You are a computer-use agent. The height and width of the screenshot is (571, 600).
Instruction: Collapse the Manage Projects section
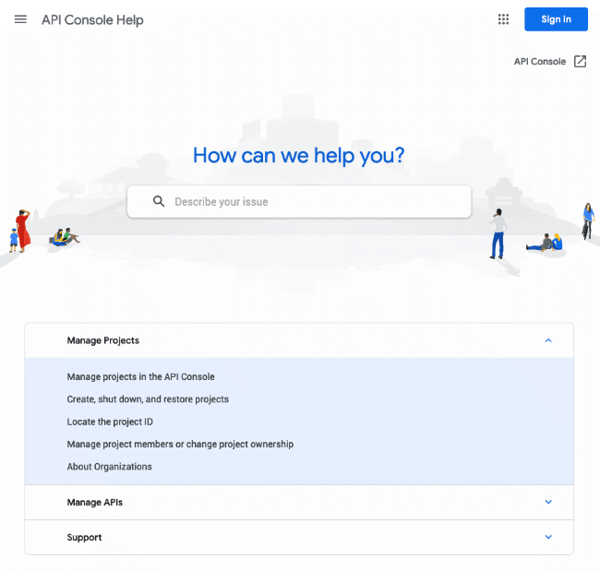(548, 340)
